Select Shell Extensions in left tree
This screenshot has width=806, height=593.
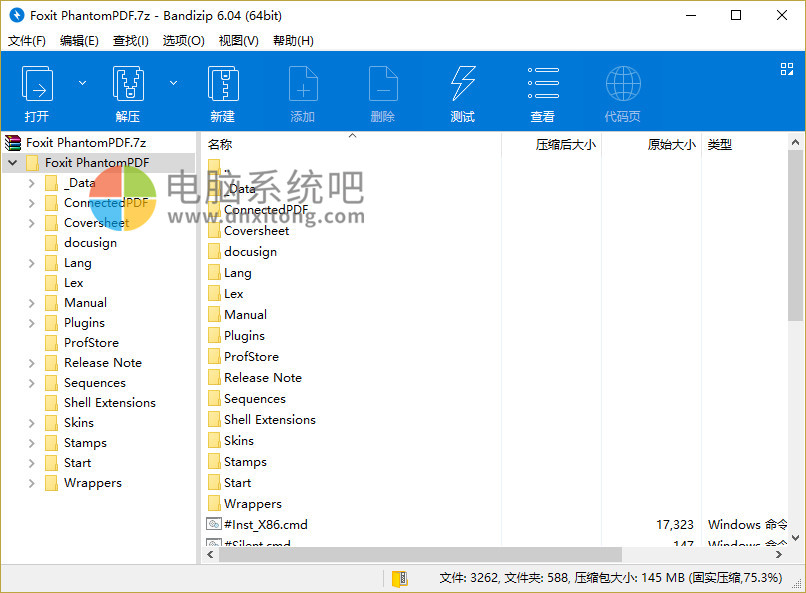click(109, 403)
